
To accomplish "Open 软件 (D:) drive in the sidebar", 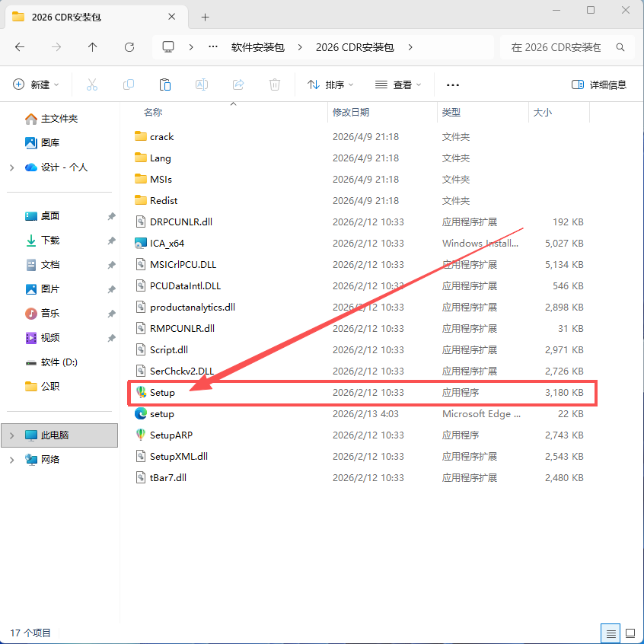I will pos(52,362).
